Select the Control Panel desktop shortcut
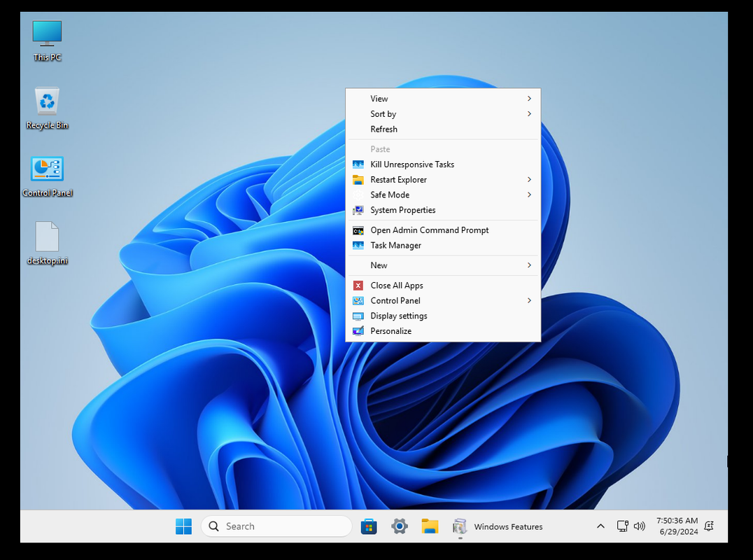The image size is (753, 560). point(47,176)
